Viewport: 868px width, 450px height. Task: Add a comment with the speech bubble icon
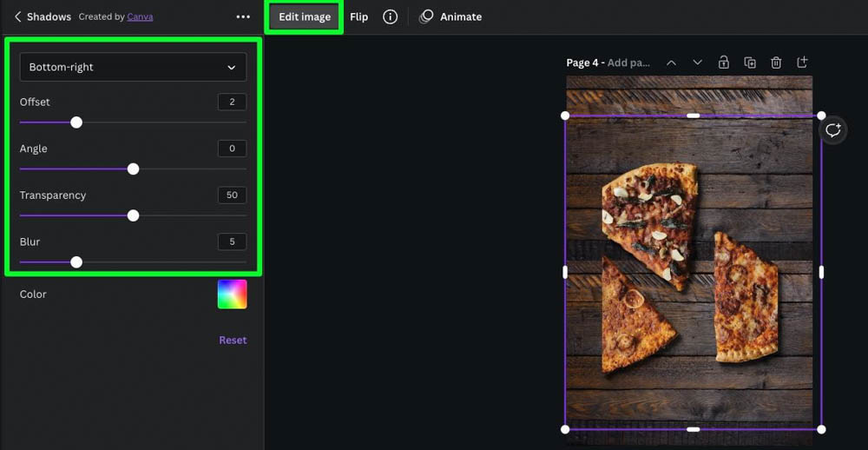coord(832,130)
